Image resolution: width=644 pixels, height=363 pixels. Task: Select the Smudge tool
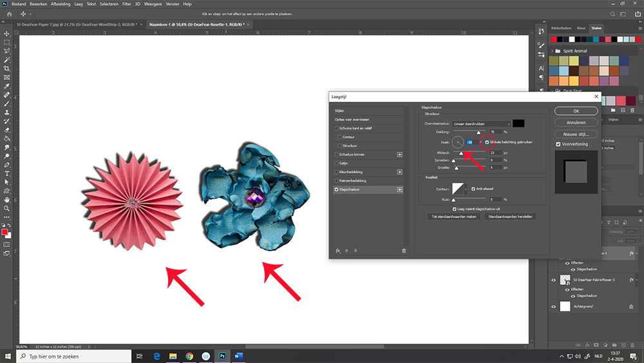tap(6, 147)
